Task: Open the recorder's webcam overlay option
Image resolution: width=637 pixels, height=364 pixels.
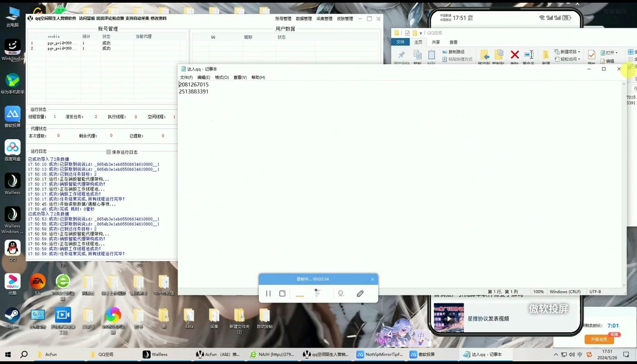Action: click(341, 294)
